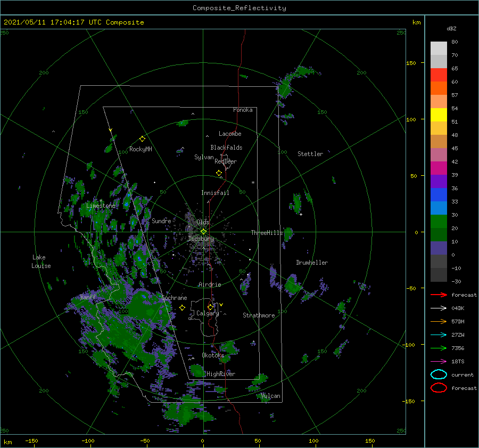Click the Lake Louise label
The image size is (479, 448).
pyautogui.click(x=41, y=262)
